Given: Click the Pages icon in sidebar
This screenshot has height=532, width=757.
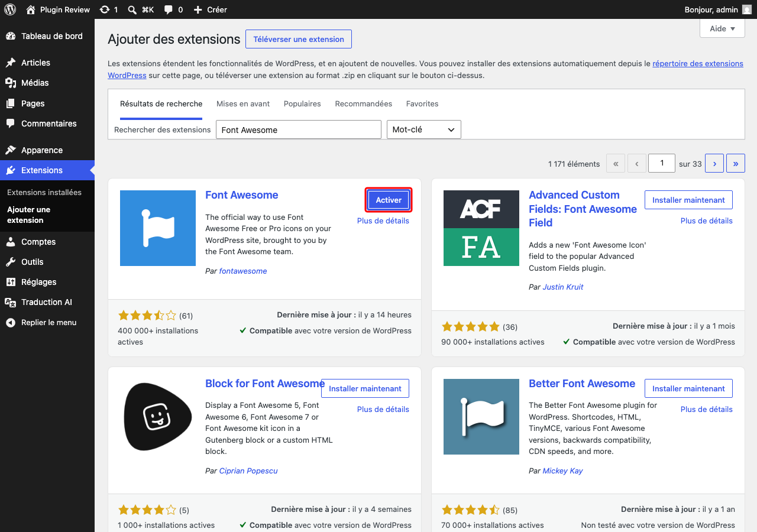Looking at the screenshot, I should point(11,103).
